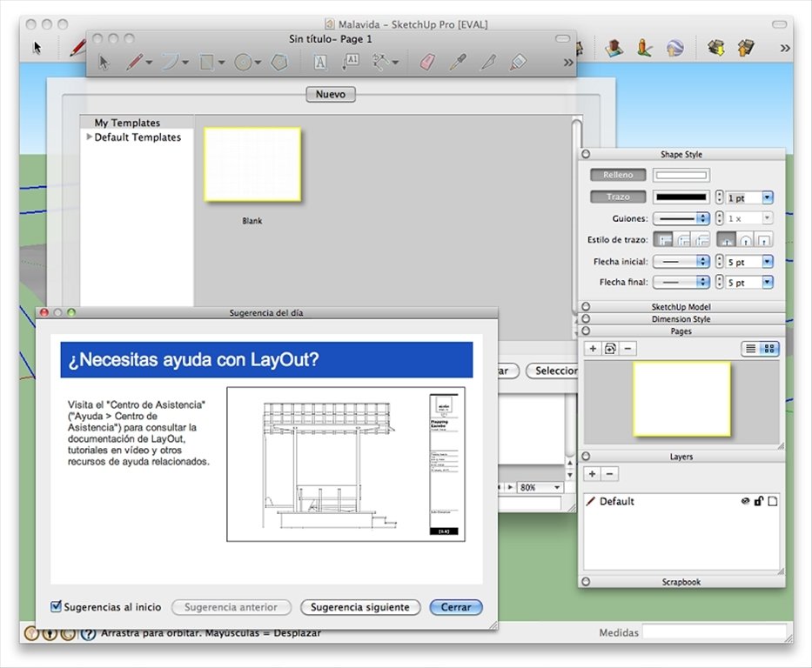The height and width of the screenshot is (668, 812).
Task: Toggle the Relleno fill button
Action: (618, 175)
